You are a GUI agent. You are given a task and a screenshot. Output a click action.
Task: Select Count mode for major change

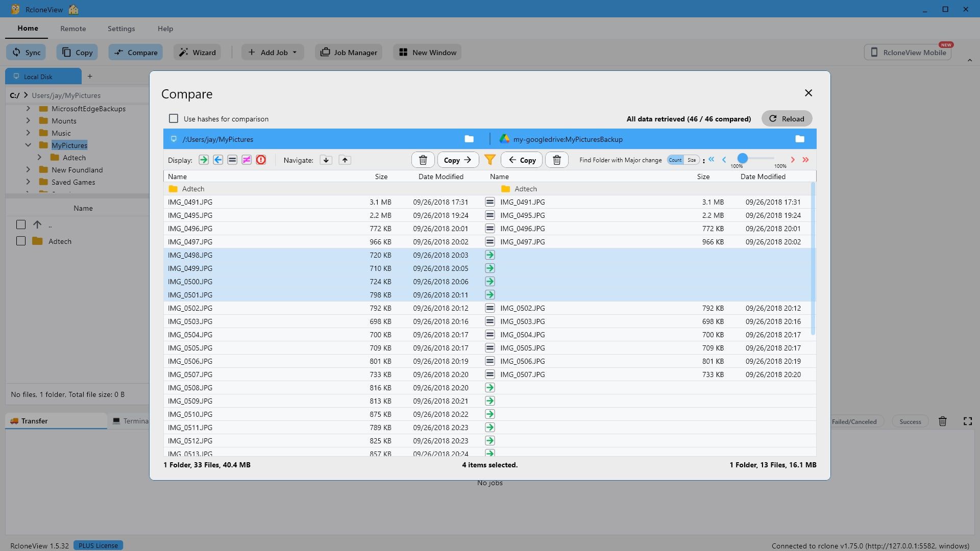click(675, 160)
